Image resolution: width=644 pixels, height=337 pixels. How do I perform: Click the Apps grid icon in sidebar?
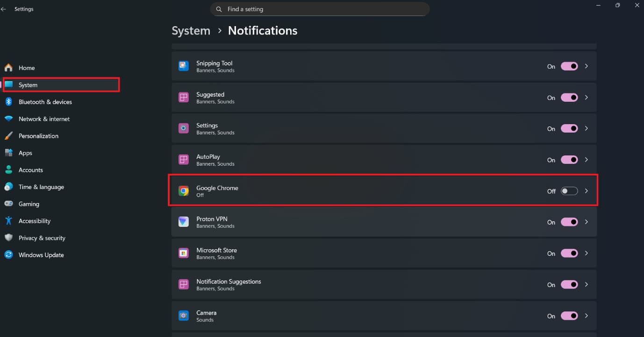pyautogui.click(x=8, y=153)
